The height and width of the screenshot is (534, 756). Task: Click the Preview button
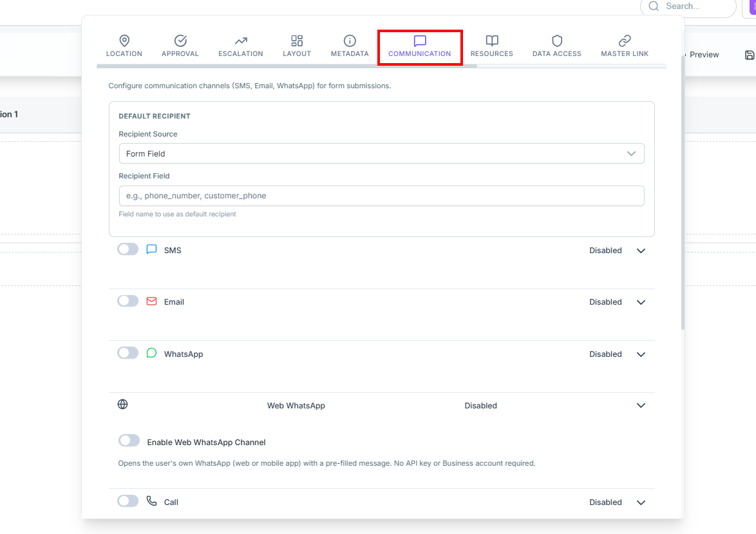(x=704, y=55)
